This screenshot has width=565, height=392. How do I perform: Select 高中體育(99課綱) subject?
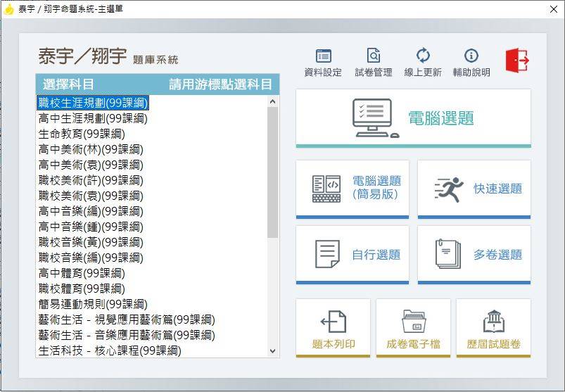(82, 273)
